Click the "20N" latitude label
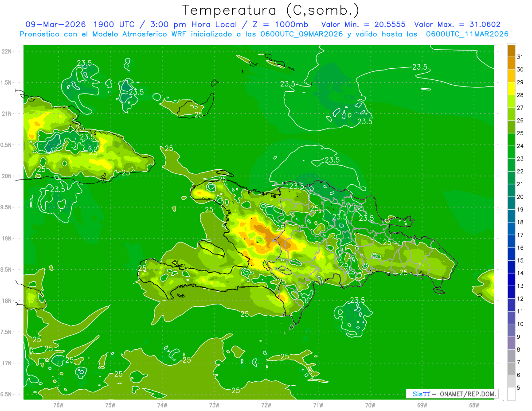The image size is (532, 411). click(x=7, y=176)
